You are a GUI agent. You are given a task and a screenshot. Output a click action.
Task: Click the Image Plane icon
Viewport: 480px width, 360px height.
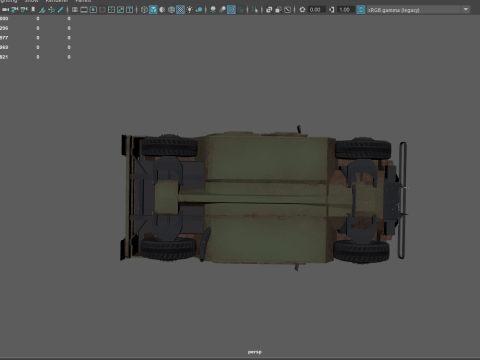coord(42,10)
